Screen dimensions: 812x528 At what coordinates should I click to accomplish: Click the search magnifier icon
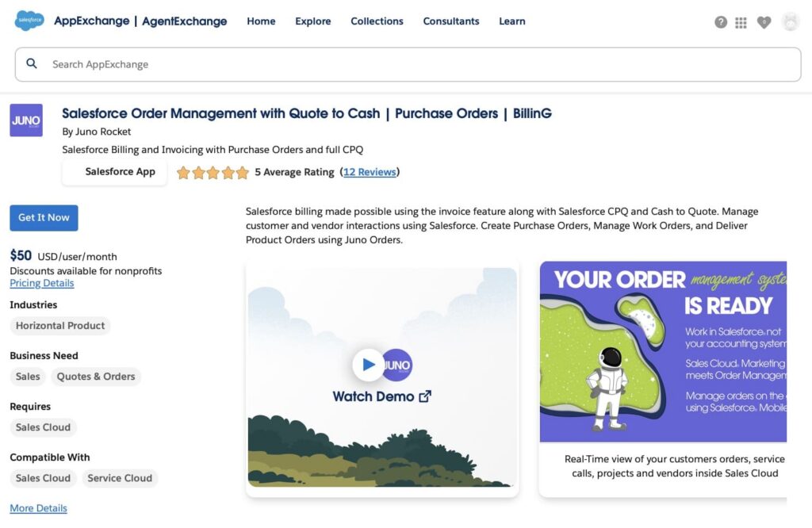(x=32, y=64)
